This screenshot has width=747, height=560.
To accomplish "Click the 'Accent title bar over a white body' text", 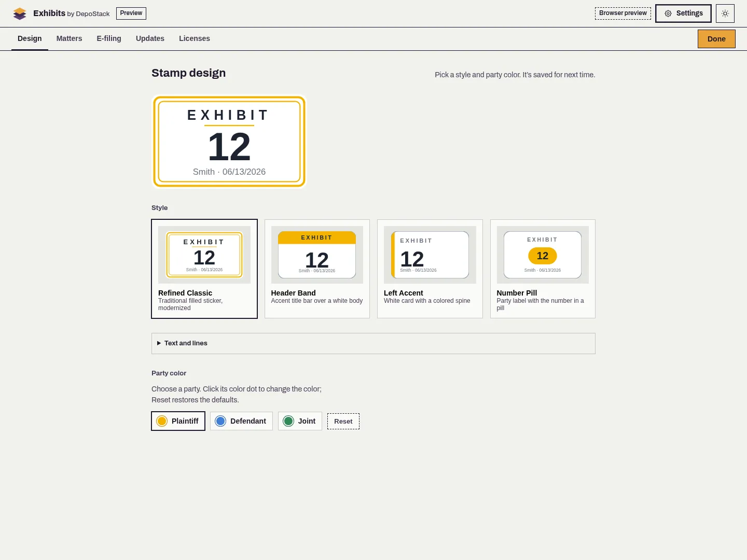I will coord(317,301).
